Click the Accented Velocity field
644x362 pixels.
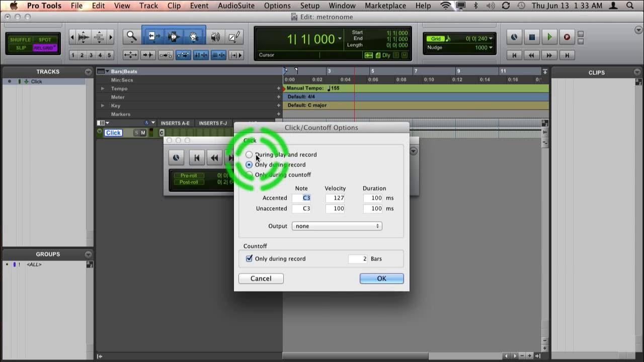[x=335, y=198]
